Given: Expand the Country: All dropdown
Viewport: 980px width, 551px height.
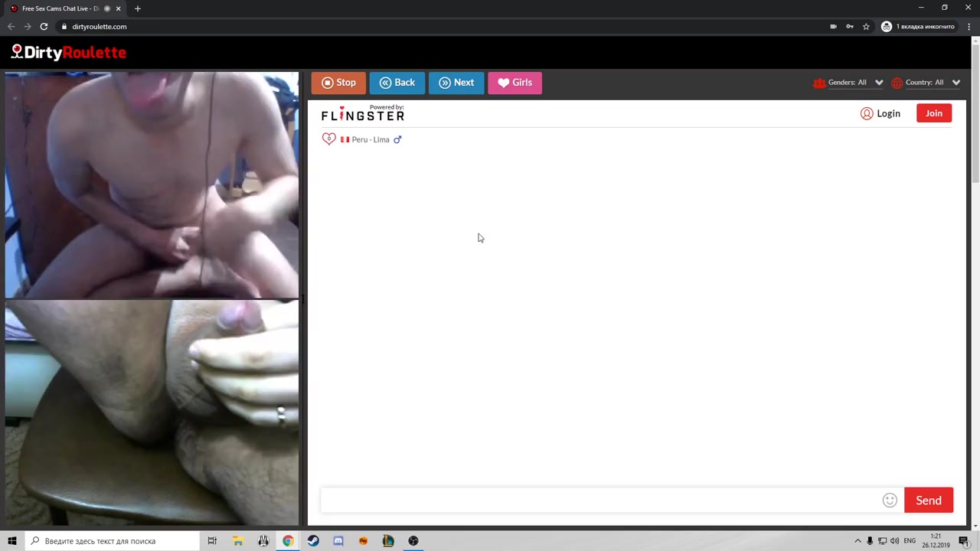Looking at the screenshot, I should click(926, 83).
